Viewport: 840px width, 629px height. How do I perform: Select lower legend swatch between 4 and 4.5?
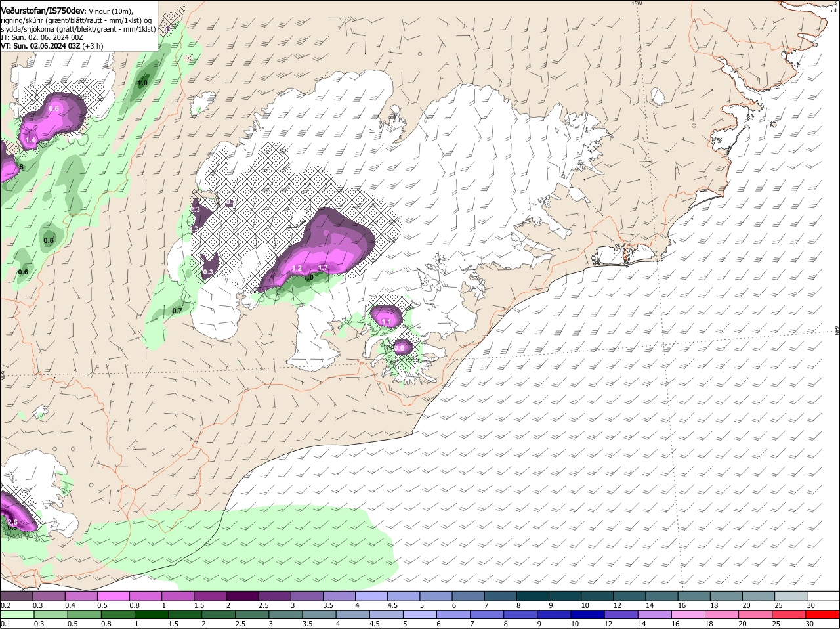coord(353,615)
